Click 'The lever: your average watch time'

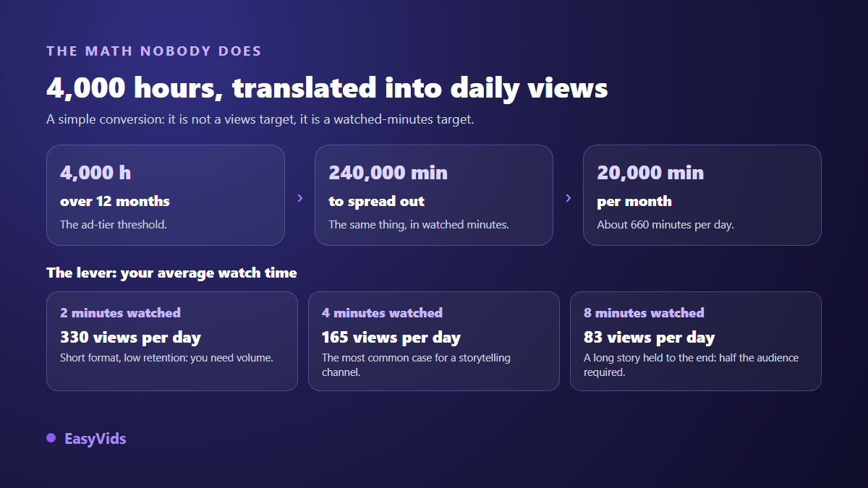[x=171, y=273]
